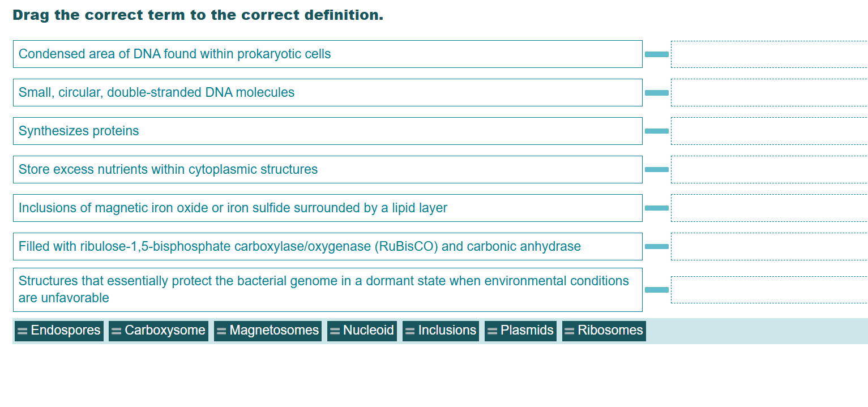Click the drag handle on the Endospores term
The width and height of the screenshot is (868, 407).
click(x=21, y=330)
